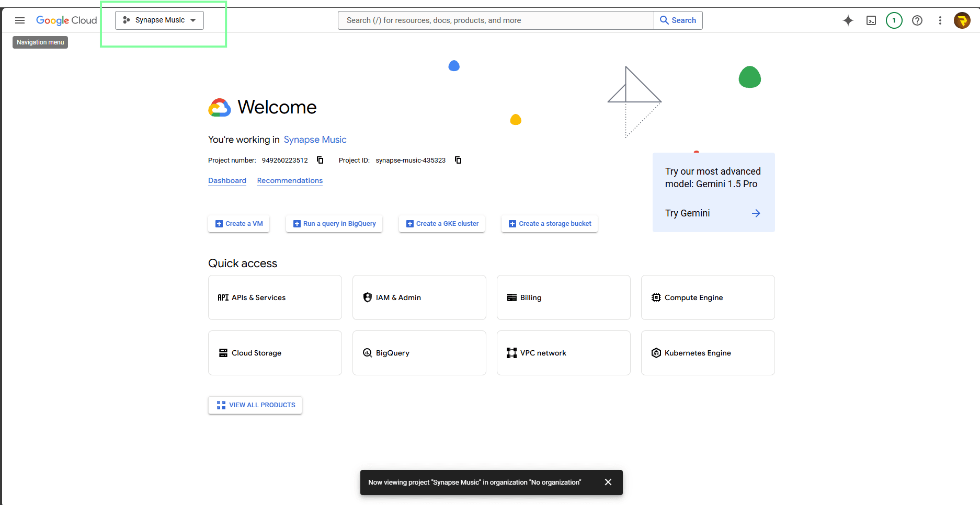Open the VPC network card
This screenshot has width=980, height=505.
tap(564, 353)
